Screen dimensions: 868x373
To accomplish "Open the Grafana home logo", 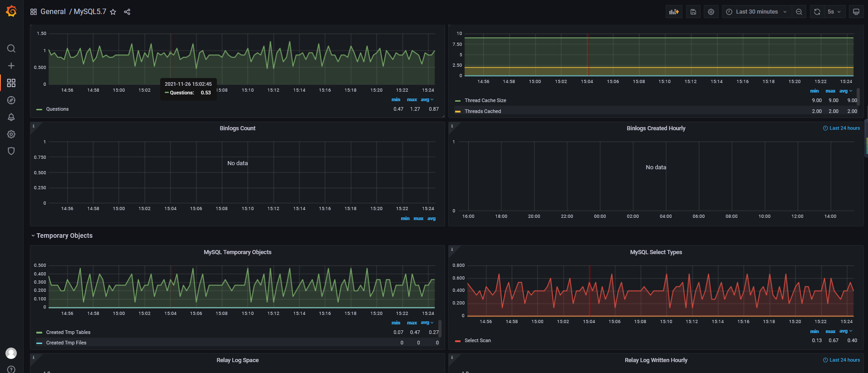I will point(11,11).
